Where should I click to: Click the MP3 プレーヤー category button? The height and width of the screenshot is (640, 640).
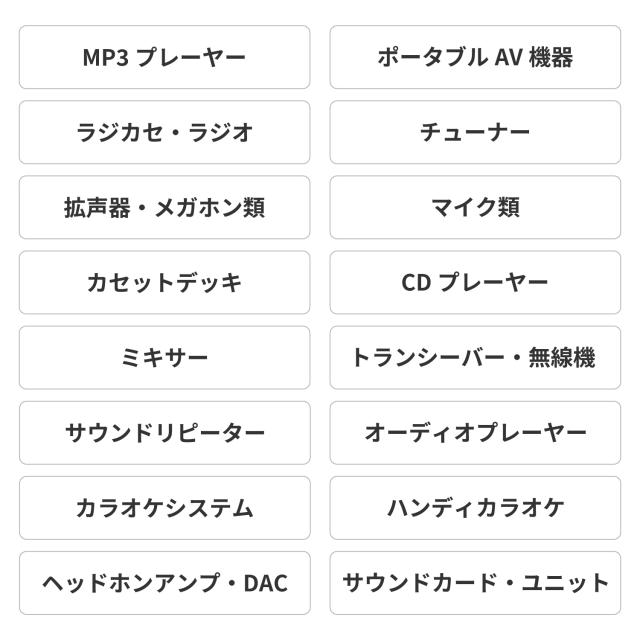coord(164,57)
